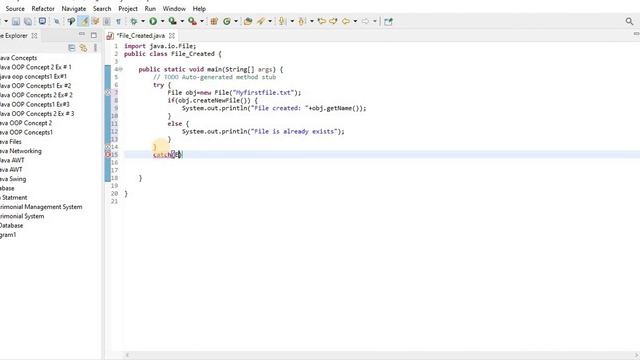
Task: Select Matrimonial Management System project
Action: click(x=41, y=207)
